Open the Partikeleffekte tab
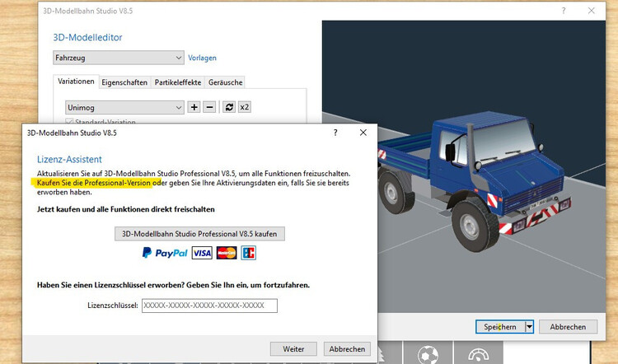 click(178, 82)
